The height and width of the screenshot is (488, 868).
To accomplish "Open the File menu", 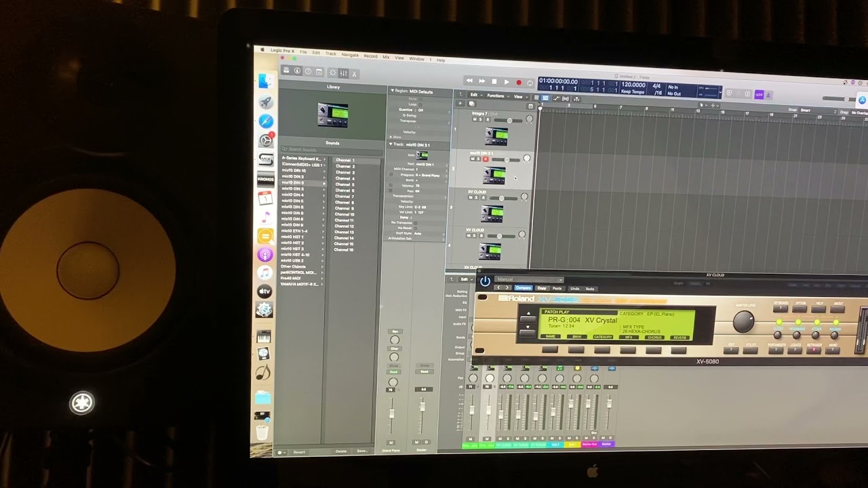I will (x=303, y=52).
